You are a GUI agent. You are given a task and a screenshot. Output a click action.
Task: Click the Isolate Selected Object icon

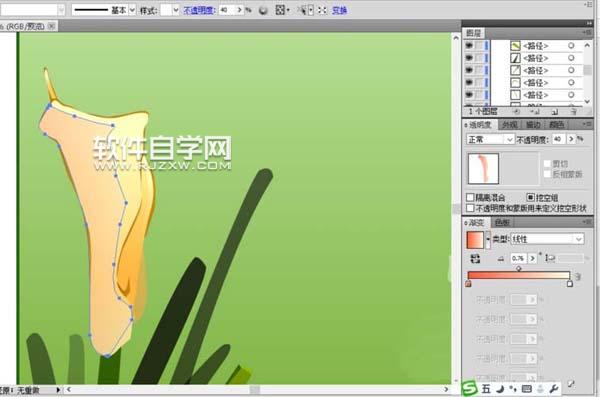pos(322,10)
